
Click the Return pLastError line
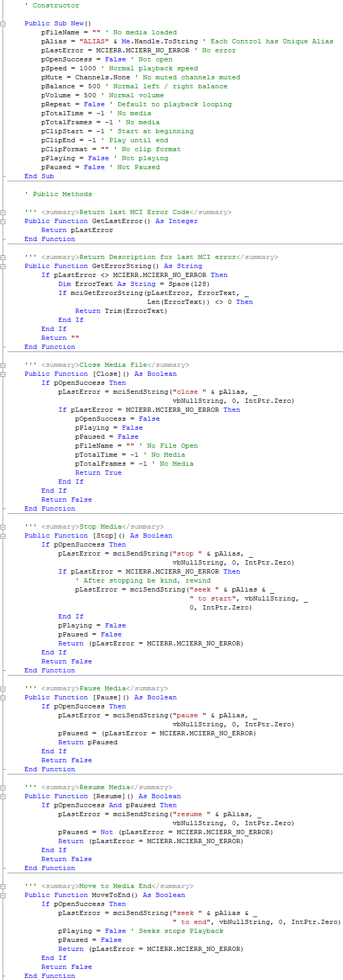(x=77, y=230)
